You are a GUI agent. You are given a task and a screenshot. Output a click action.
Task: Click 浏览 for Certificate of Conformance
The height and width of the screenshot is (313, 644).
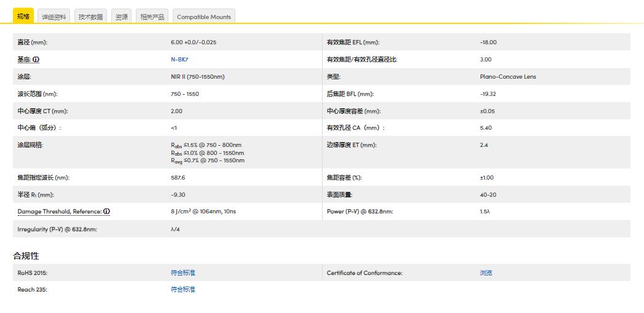click(485, 272)
